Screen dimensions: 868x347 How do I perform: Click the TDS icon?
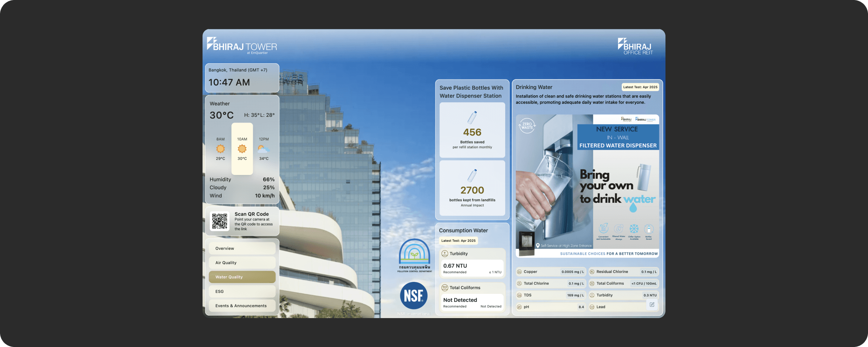[x=519, y=295]
